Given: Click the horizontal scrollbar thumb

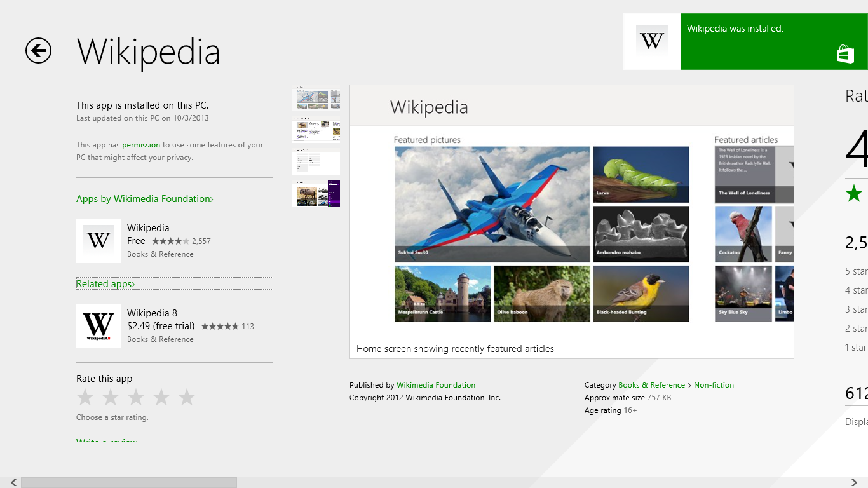Looking at the screenshot, I should click(x=128, y=483).
